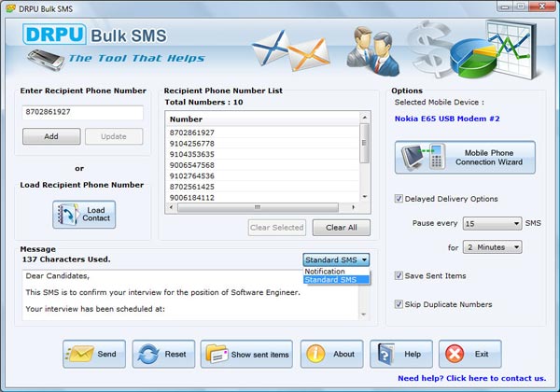This screenshot has height=392, width=560.
Task: Click the Show sent items folder icon
Action: [x=217, y=354]
